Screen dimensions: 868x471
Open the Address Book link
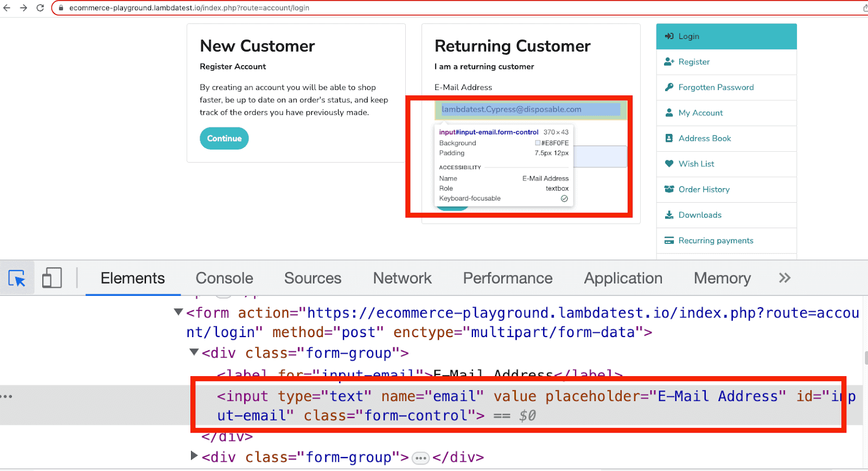click(x=705, y=138)
